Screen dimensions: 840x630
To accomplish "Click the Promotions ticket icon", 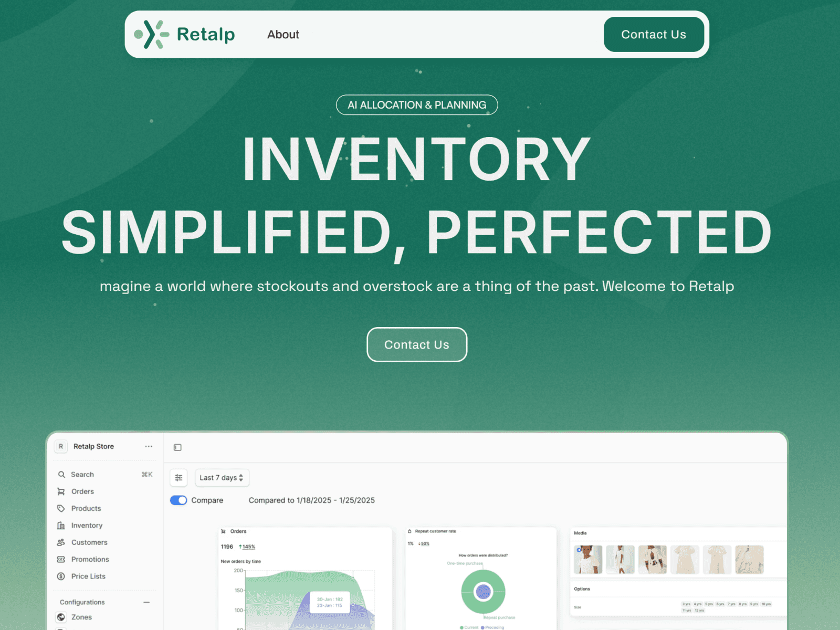I will click(61, 559).
